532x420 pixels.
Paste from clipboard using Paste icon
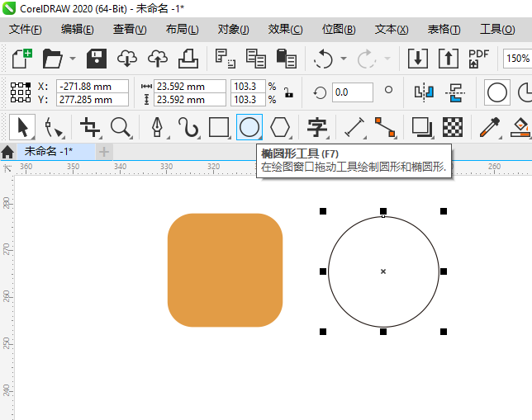287,59
